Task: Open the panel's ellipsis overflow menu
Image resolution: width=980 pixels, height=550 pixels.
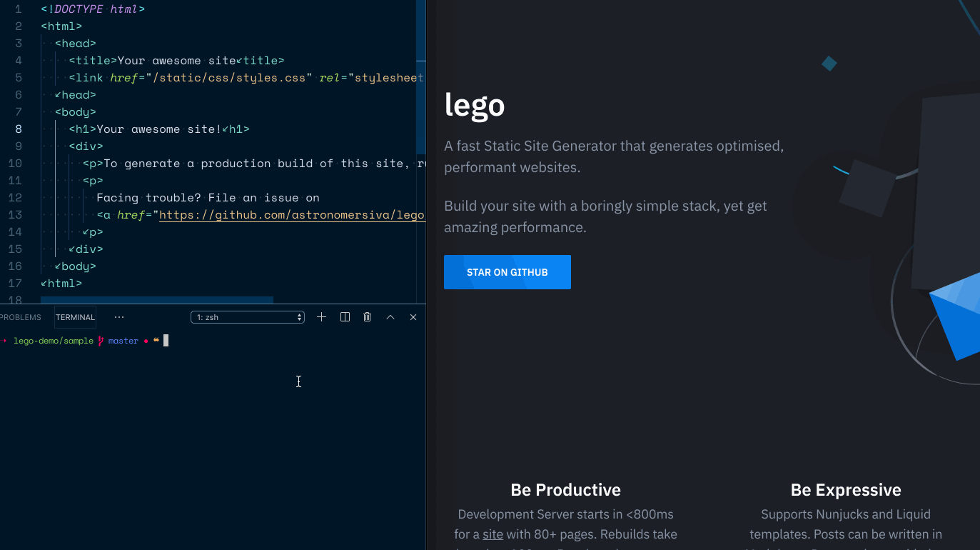Action: coord(119,317)
